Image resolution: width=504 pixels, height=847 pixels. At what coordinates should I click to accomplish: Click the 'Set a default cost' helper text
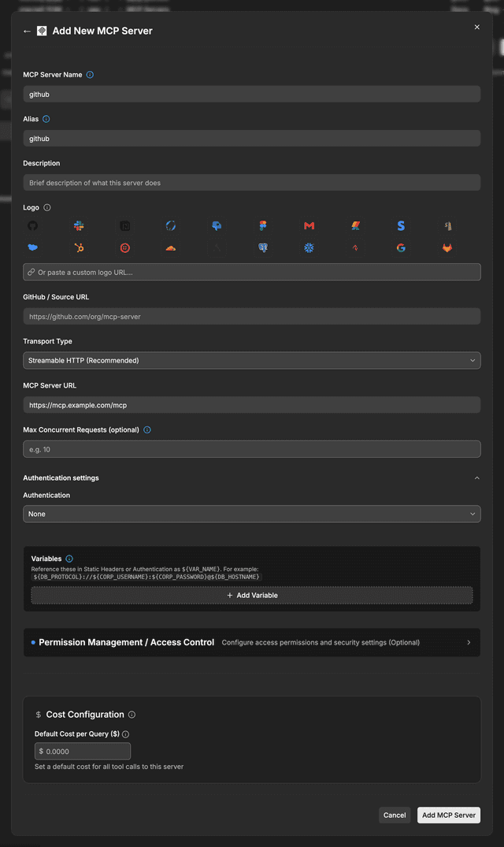tap(109, 767)
